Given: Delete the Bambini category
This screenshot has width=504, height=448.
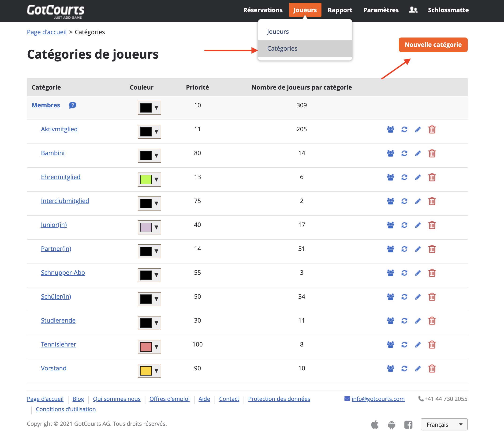Looking at the screenshot, I should [432, 153].
